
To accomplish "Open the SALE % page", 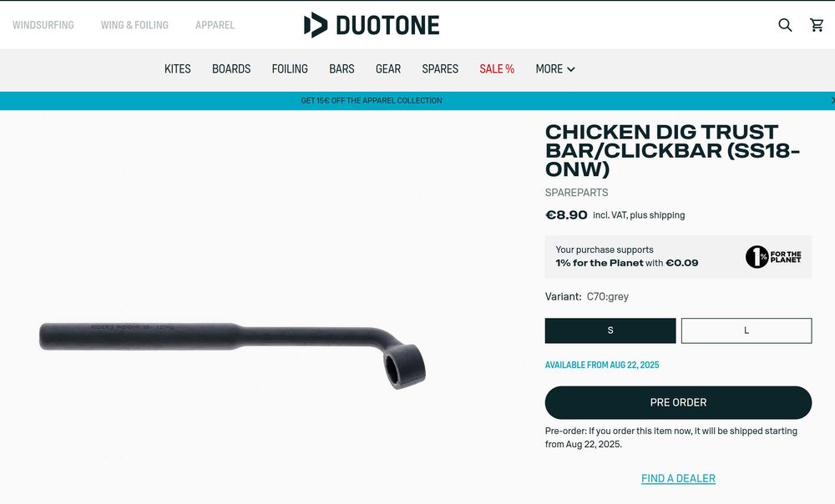I will (496, 69).
